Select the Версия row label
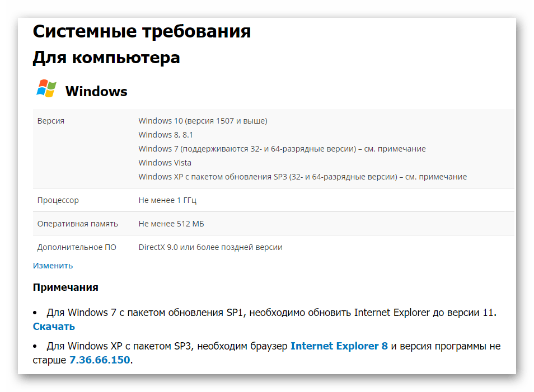This screenshot has height=392, width=534. (51, 121)
